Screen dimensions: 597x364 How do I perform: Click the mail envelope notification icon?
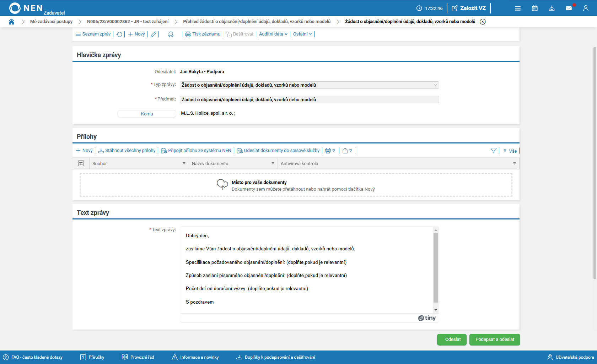pos(569,8)
